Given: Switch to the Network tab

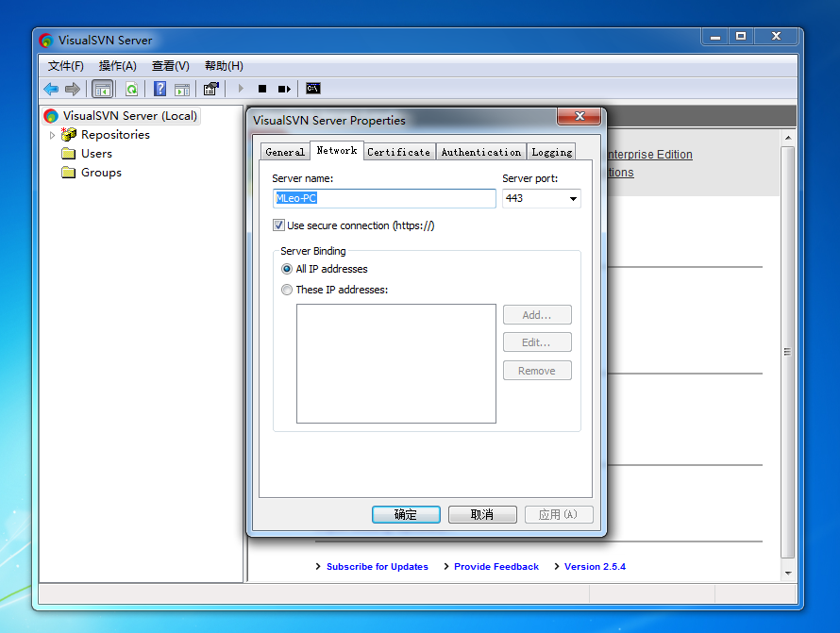Looking at the screenshot, I should (x=337, y=151).
